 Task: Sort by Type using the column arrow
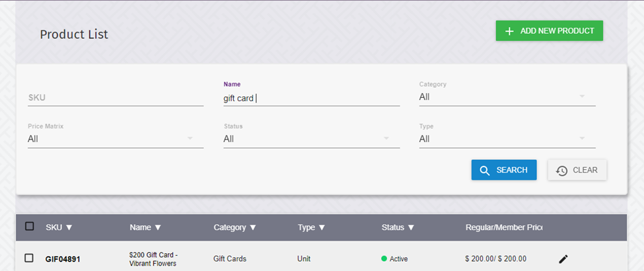pos(322,227)
